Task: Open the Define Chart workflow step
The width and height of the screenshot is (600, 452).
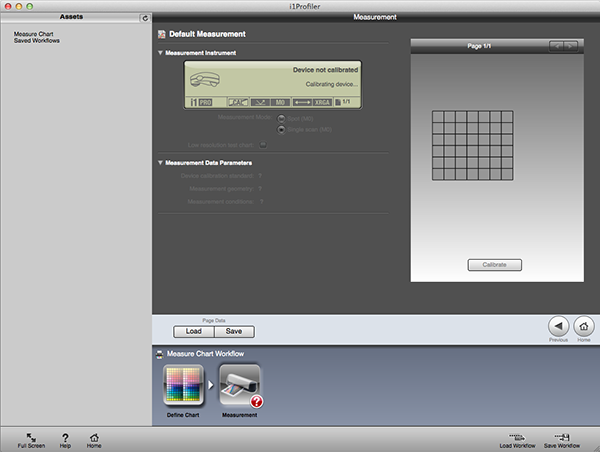Action: point(183,385)
